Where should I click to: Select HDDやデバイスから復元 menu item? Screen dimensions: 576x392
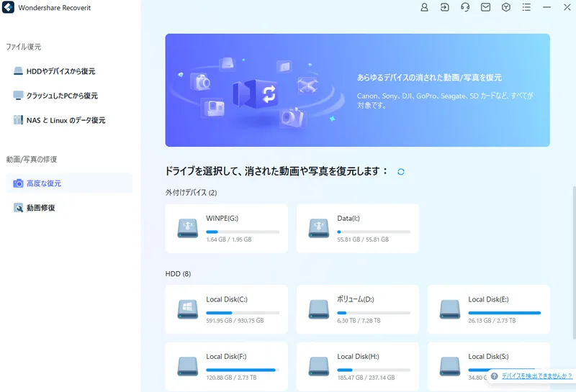[69, 70]
